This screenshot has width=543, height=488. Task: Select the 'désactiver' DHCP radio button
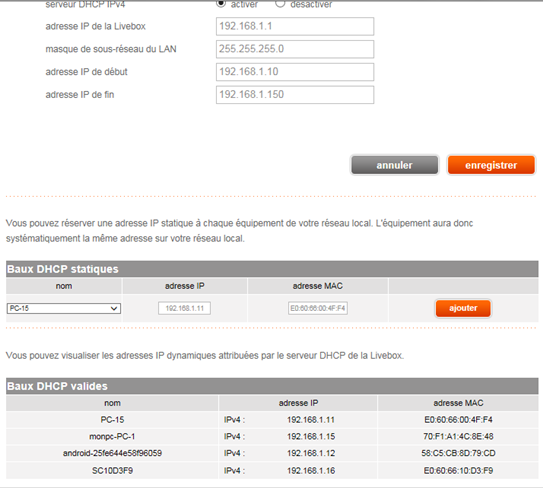[280, 3]
